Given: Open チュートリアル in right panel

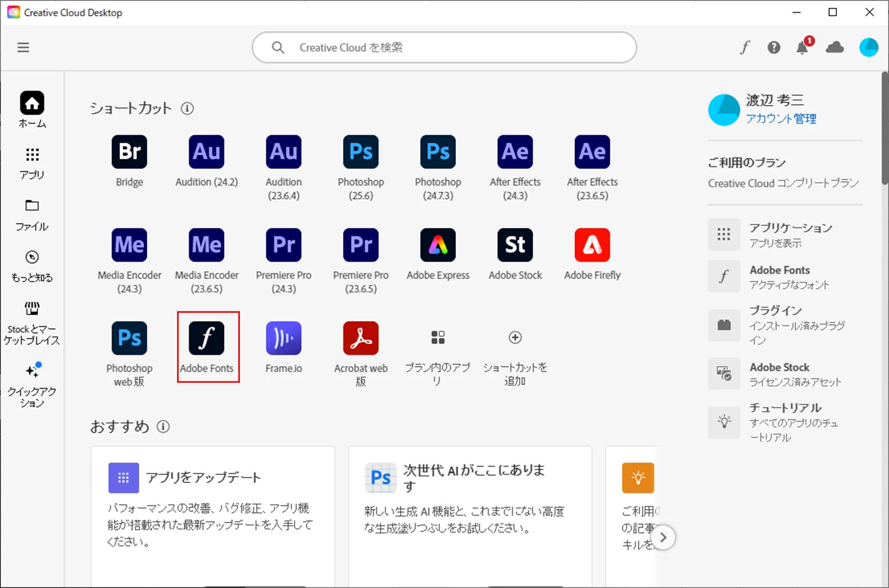Looking at the screenshot, I should tap(785, 422).
